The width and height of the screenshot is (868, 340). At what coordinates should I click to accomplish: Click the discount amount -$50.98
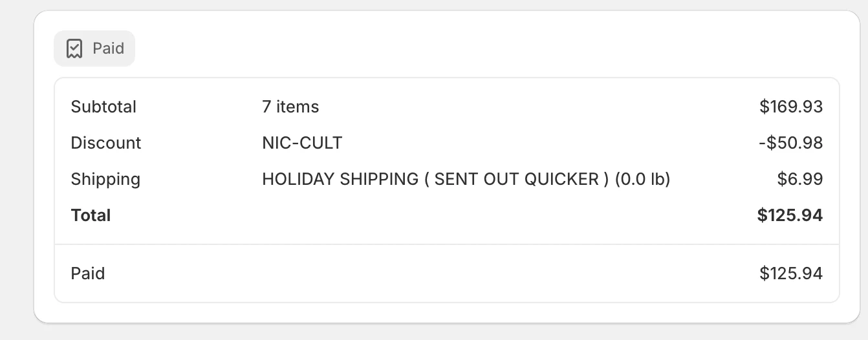click(x=790, y=143)
